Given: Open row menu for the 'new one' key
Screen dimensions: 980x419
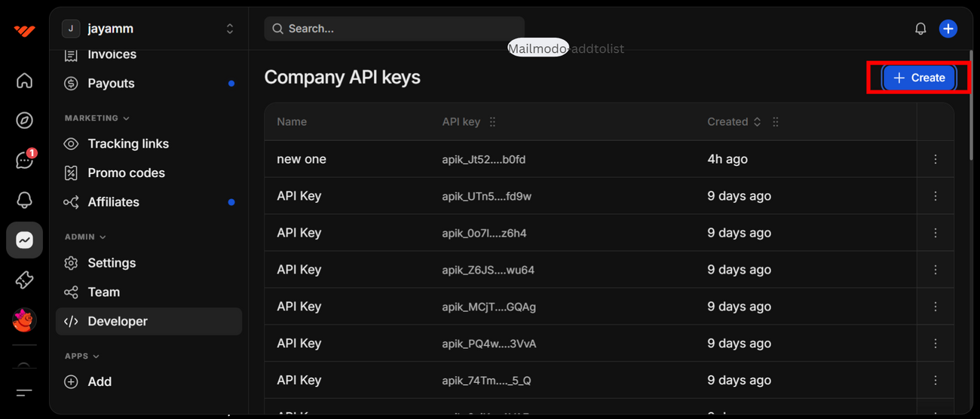Looking at the screenshot, I should 936,159.
